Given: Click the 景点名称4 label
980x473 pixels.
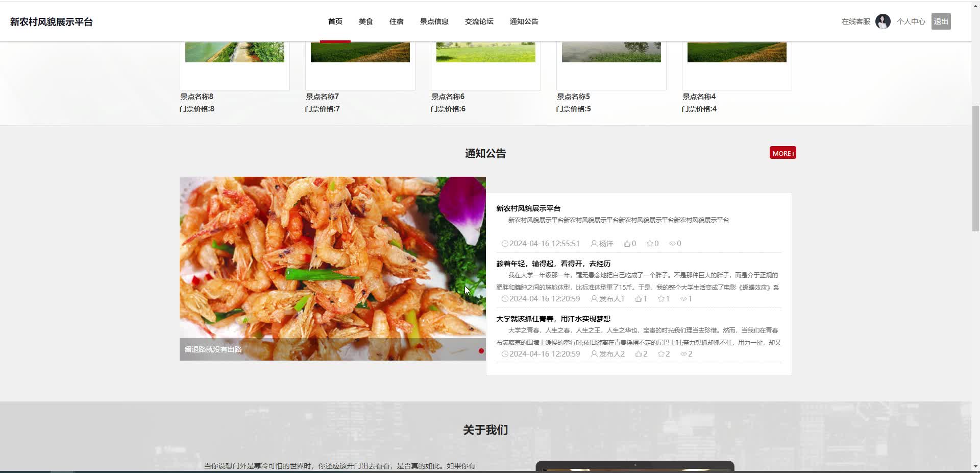Looking at the screenshot, I should [699, 97].
